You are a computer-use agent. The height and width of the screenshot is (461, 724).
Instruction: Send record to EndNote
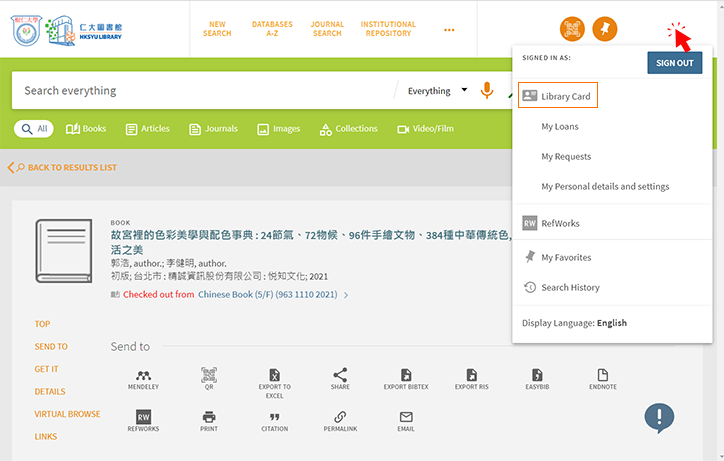tap(603, 377)
